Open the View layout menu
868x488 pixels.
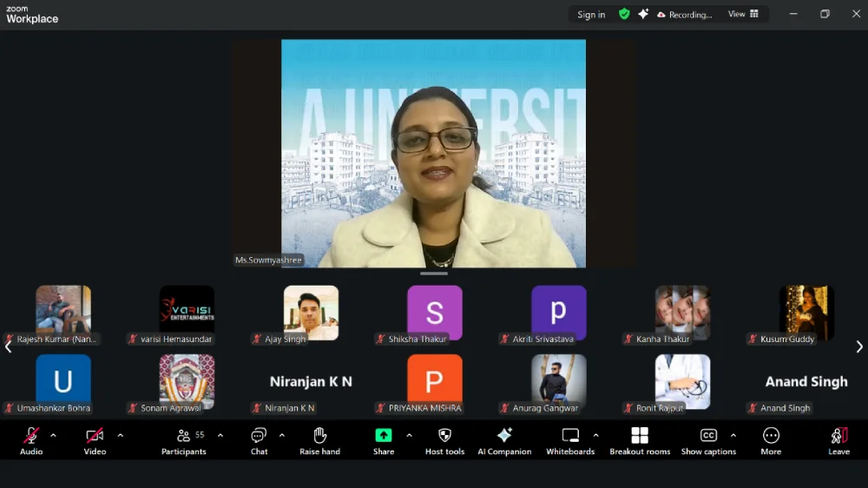tap(743, 14)
